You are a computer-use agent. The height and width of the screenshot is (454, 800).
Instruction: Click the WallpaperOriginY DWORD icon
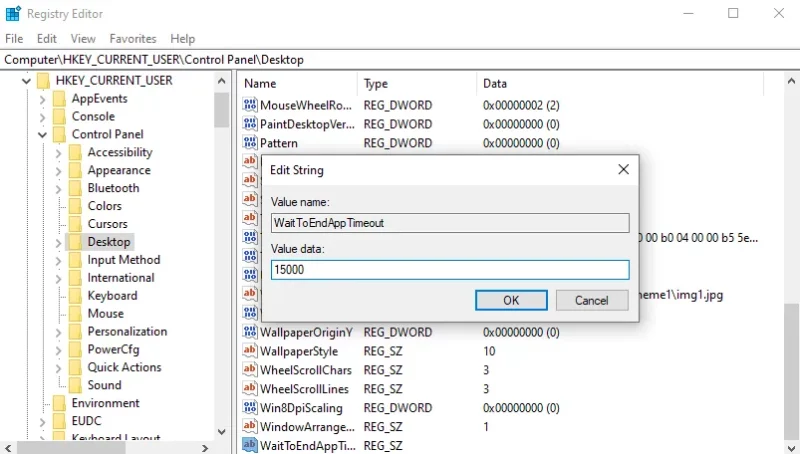(x=249, y=332)
